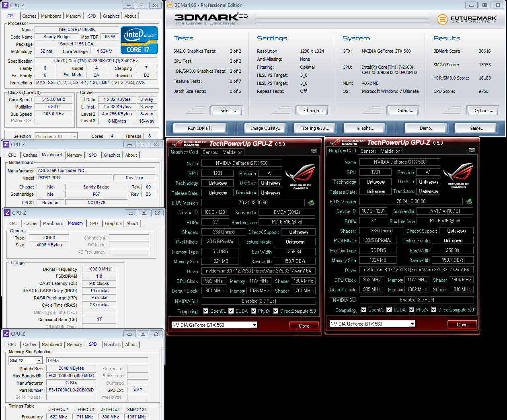Click the CPU-Z Z icon of the Mainboard window

[x=6, y=144]
